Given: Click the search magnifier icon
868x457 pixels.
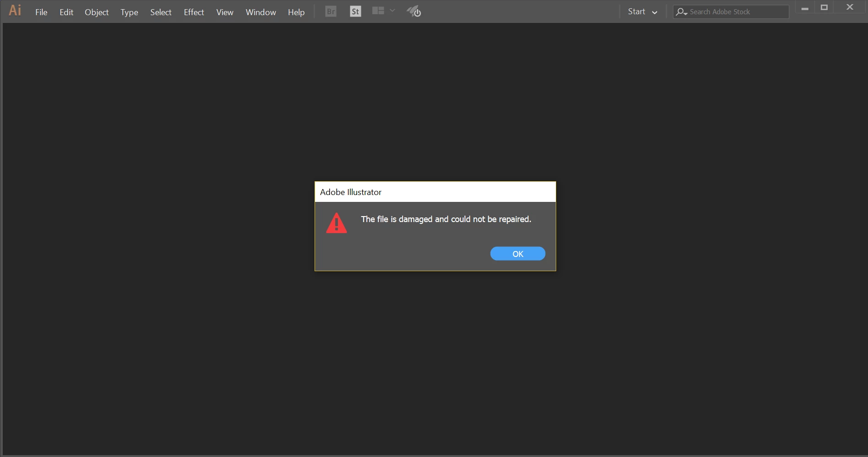Looking at the screenshot, I should coord(682,12).
